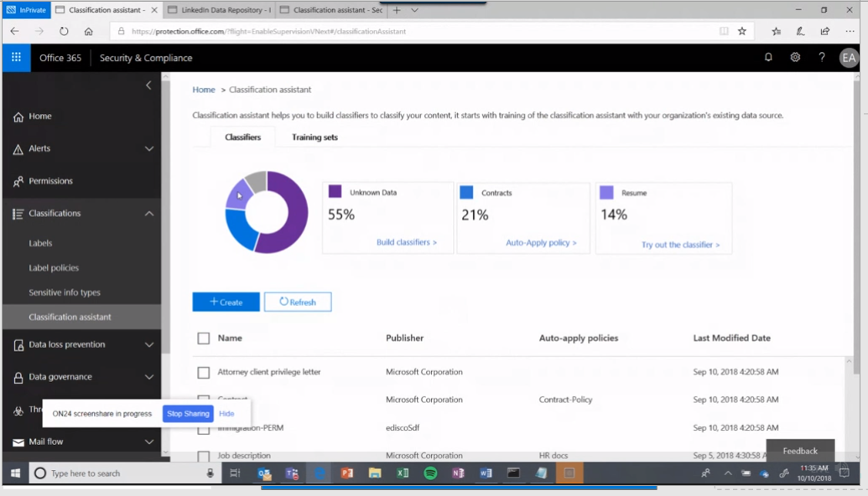Open the browser Settings and more menu
Image resolution: width=868 pixels, height=496 pixels.
(x=850, y=32)
